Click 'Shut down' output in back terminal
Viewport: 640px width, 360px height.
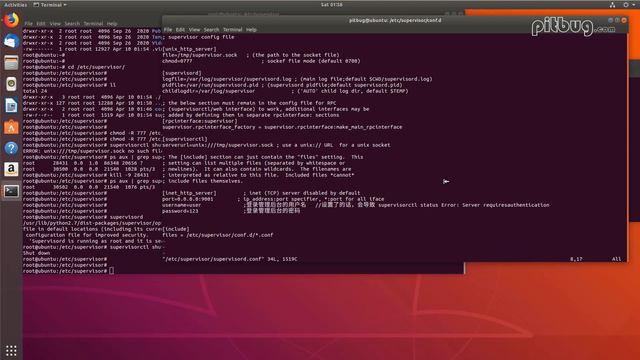coord(37,253)
